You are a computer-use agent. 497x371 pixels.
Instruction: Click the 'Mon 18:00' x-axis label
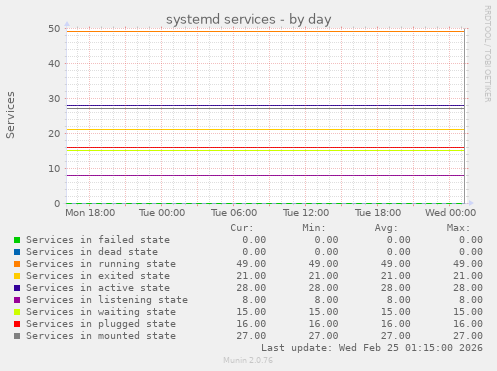tap(90, 213)
